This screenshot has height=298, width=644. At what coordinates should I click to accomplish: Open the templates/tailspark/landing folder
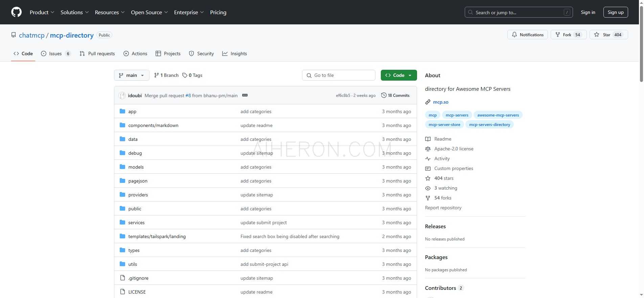point(157,236)
